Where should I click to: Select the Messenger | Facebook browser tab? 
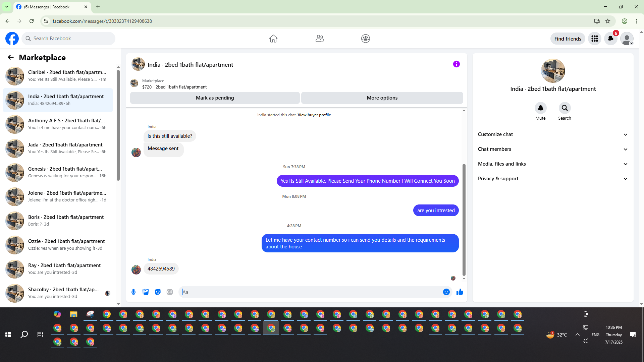(x=52, y=7)
